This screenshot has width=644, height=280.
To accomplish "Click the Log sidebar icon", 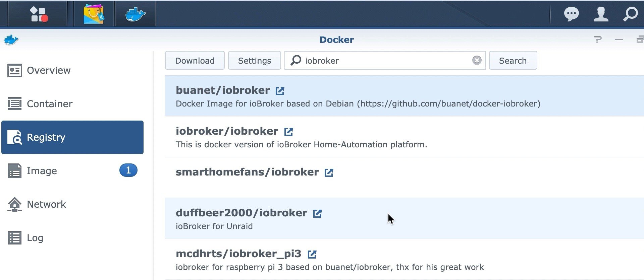I will [15, 238].
